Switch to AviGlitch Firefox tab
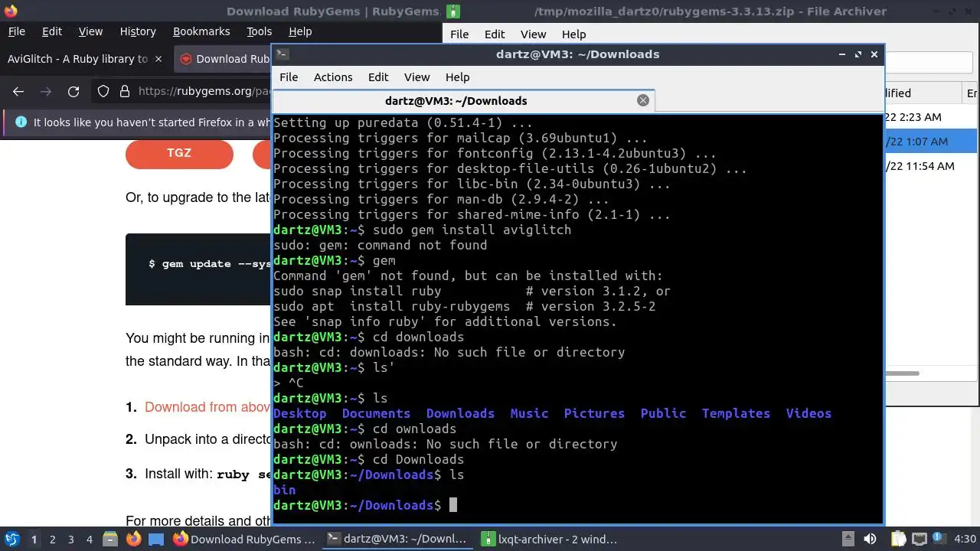Image resolution: width=980 pixels, height=551 pixels. 77,59
